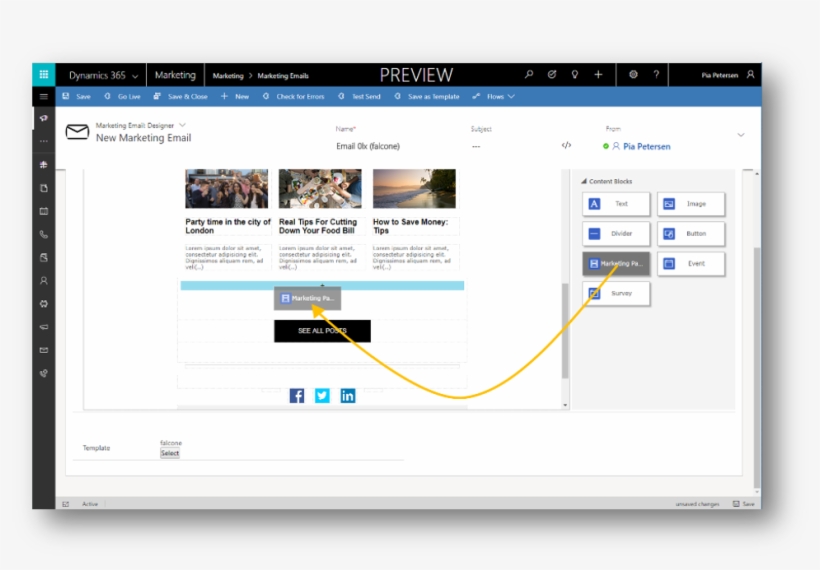This screenshot has height=570, width=820.
Task: Click Check for Errors command
Action: click(293, 97)
